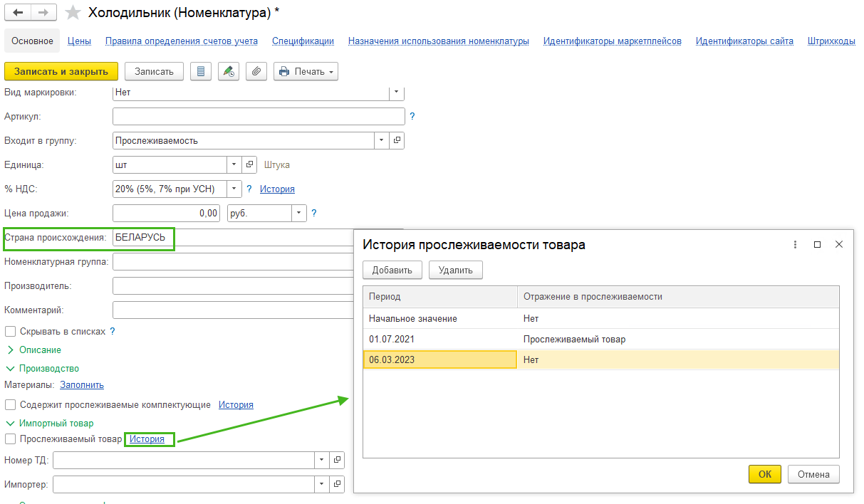Open the Импортер linked item icon
The image size is (864, 504).
click(338, 484)
